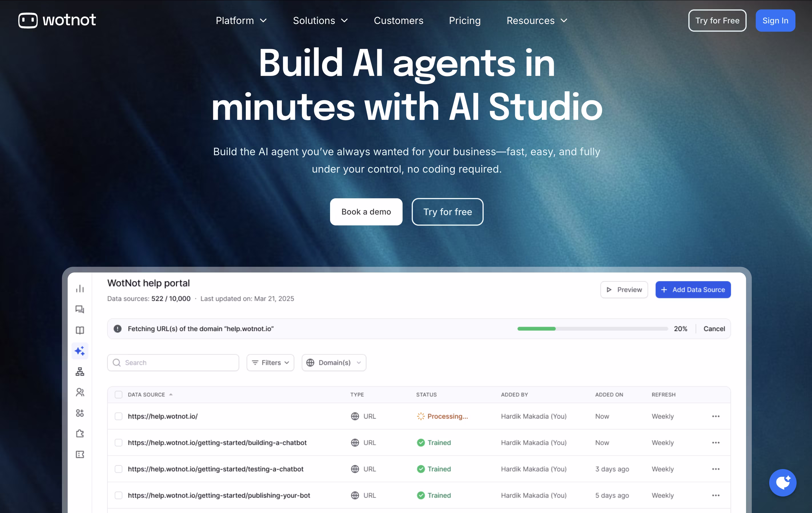Check the box for https://help.wotnot.io/
Image resolution: width=812 pixels, height=513 pixels.
pyautogui.click(x=118, y=416)
